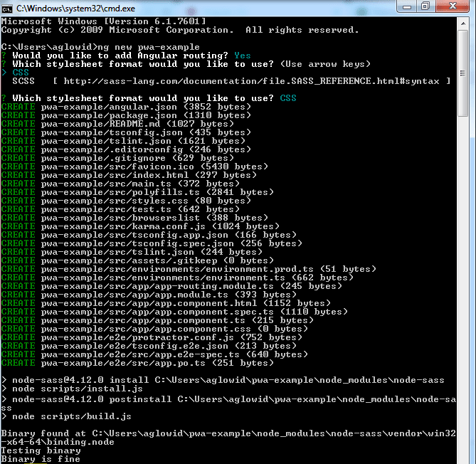Click the 'Binary found at' output line
The height and width of the screenshot is (464, 476).
(x=228, y=437)
